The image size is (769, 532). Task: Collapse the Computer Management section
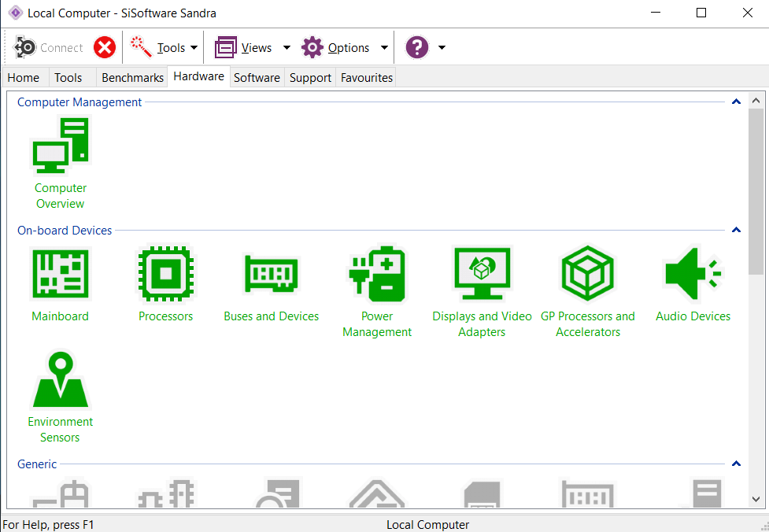pos(736,102)
